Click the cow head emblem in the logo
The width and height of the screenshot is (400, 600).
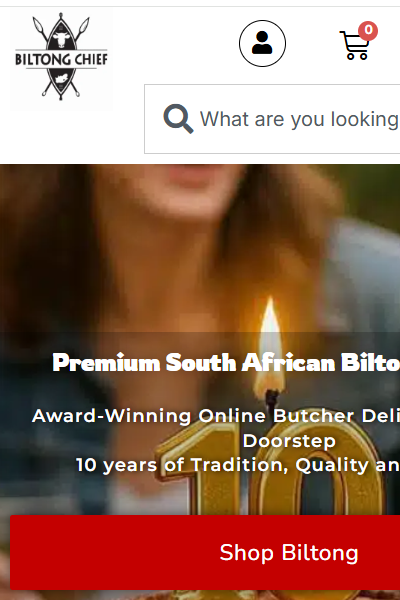point(62,39)
